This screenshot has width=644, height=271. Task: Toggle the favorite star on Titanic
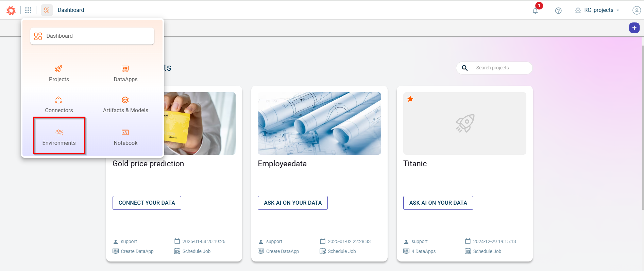point(410,99)
